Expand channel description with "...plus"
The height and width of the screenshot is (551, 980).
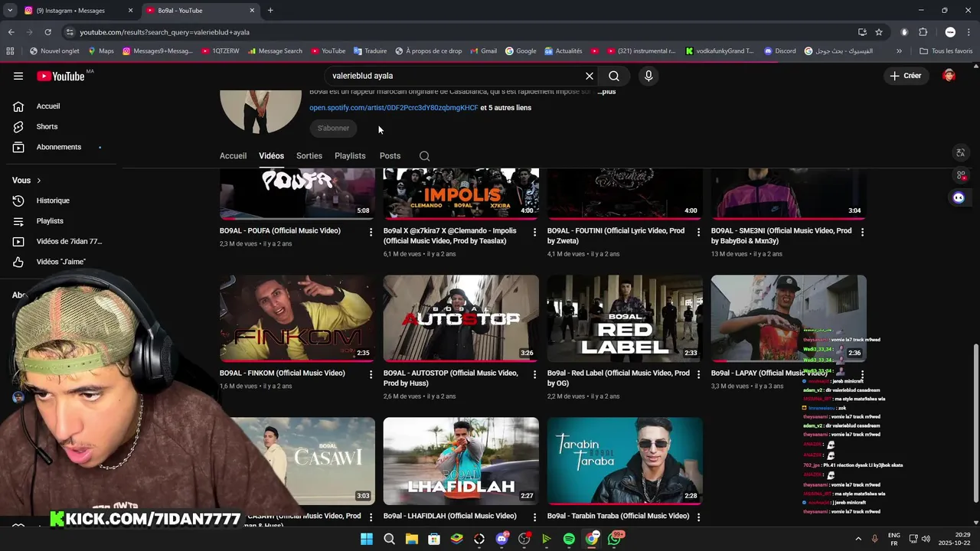606,92
